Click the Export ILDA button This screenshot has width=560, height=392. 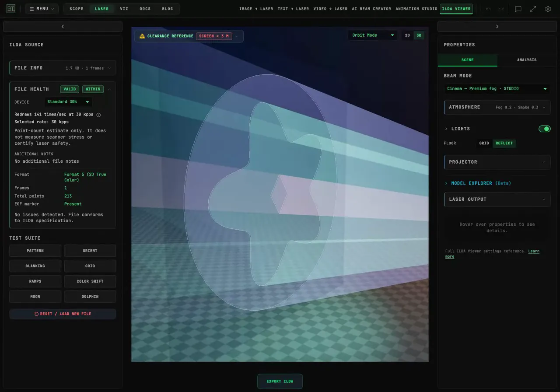tap(280, 381)
